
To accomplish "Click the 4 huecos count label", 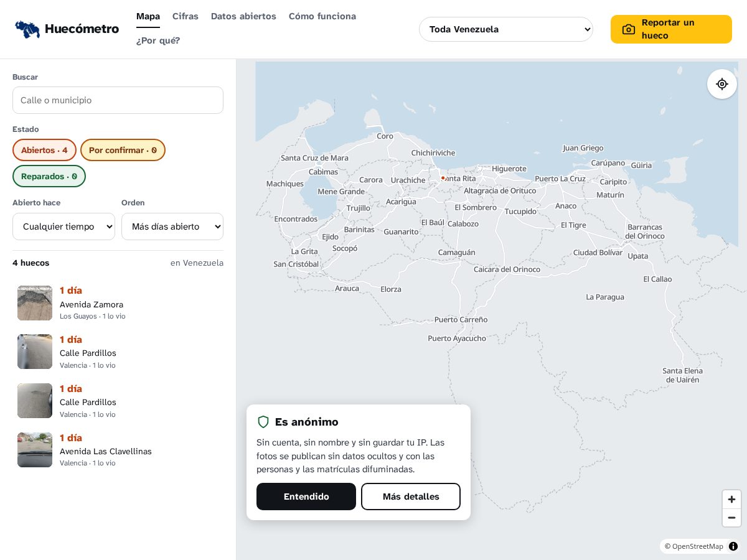I will (31, 263).
